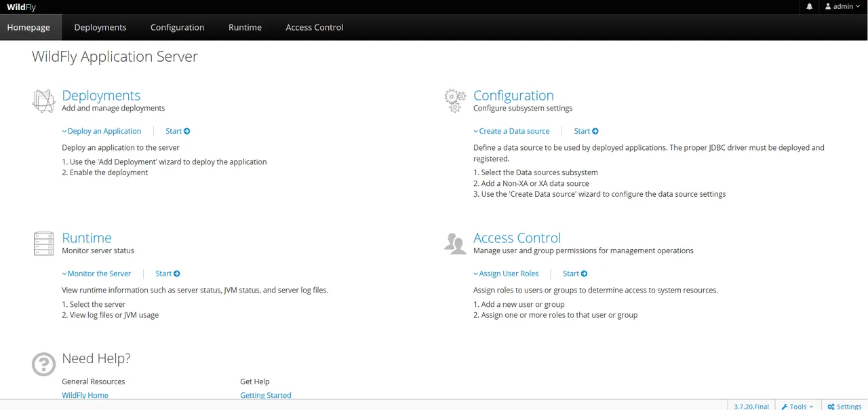Click the Need Help? heading text

pos(96,358)
